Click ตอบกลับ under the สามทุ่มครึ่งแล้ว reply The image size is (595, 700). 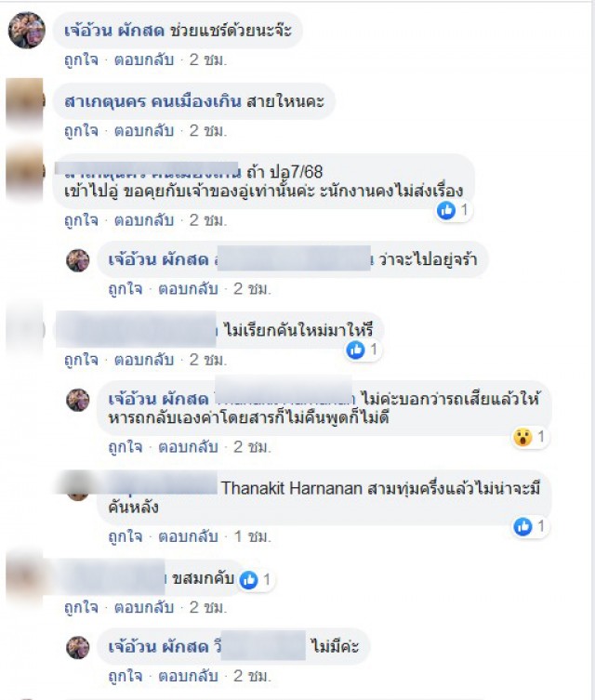pos(188,536)
